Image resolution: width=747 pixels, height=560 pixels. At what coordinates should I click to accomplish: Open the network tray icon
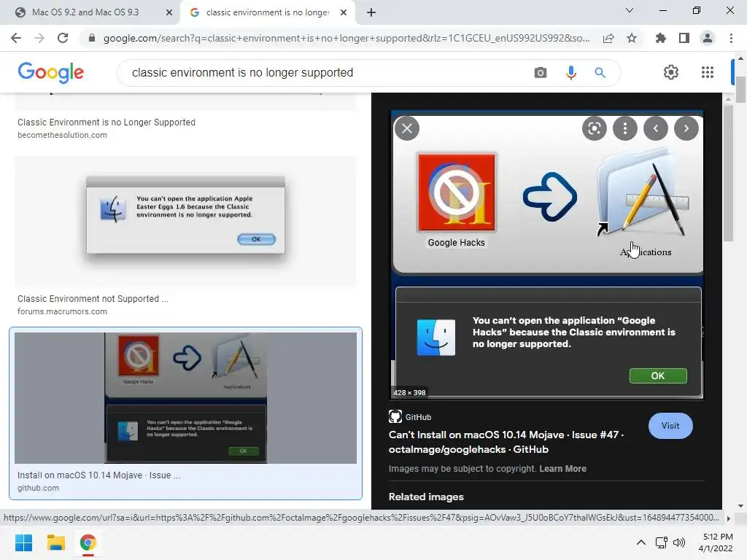(661, 542)
